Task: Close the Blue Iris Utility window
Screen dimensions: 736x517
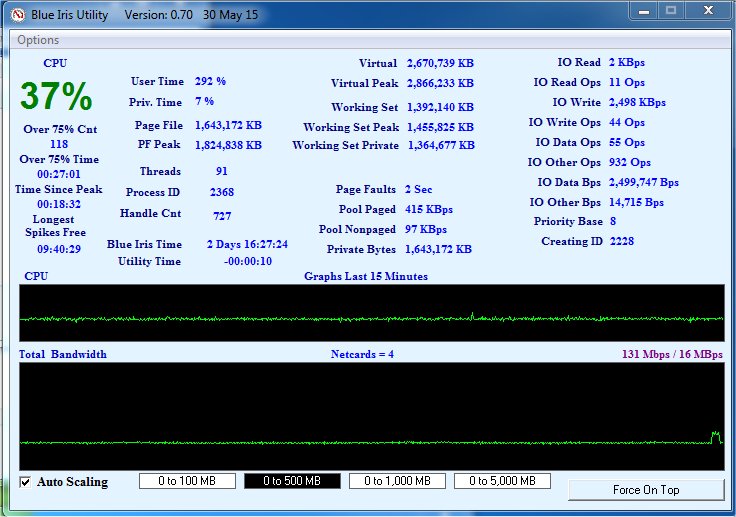Action: (708, 11)
